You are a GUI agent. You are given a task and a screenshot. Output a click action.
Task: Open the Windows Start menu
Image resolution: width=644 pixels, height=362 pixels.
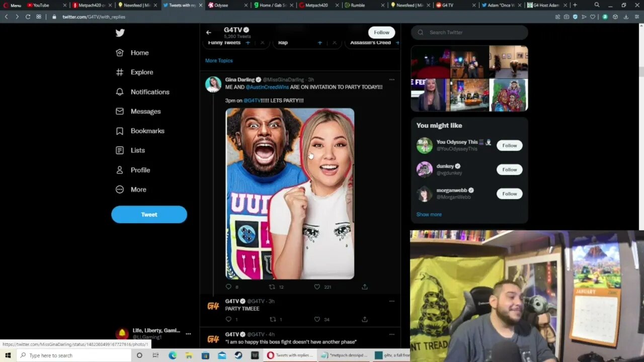[x=8, y=355]
